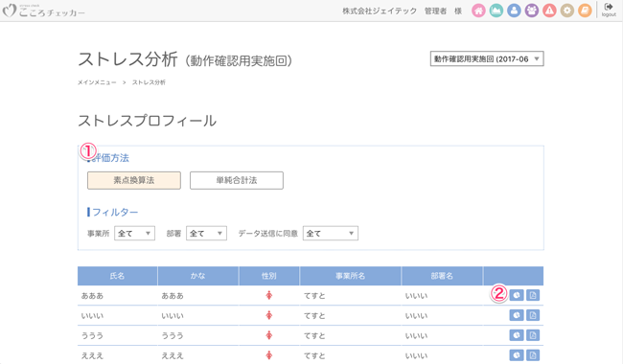Open the 動作確認用実施回 (2017-06 session dropdown
Screen dimensions: 623x364
click(x=487, y=58)
